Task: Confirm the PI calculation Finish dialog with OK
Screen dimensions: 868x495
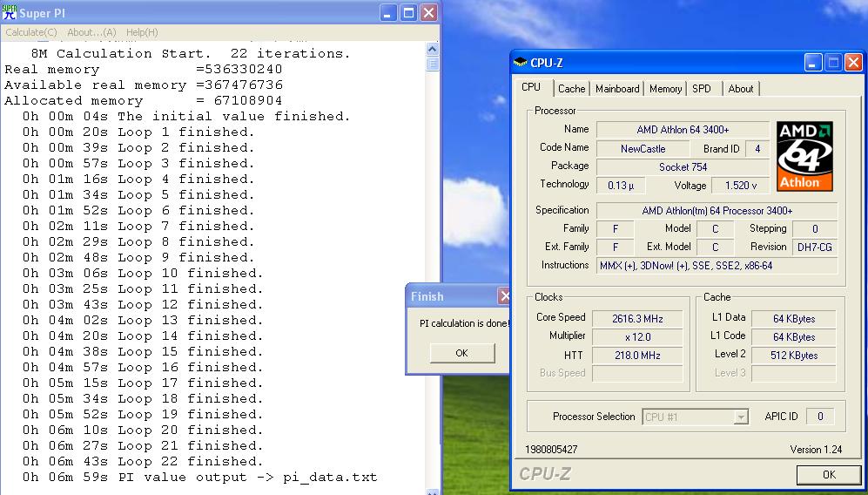Action: 462,353
